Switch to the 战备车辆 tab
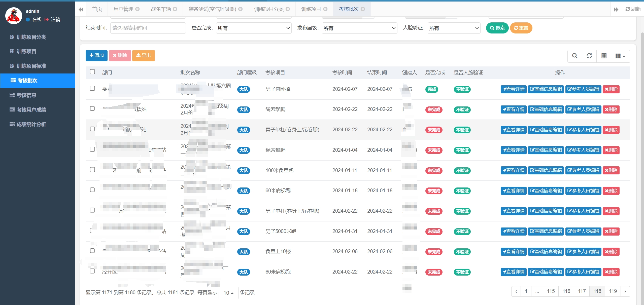This screenshot has width=644, height=305. (x=161, y=9)
